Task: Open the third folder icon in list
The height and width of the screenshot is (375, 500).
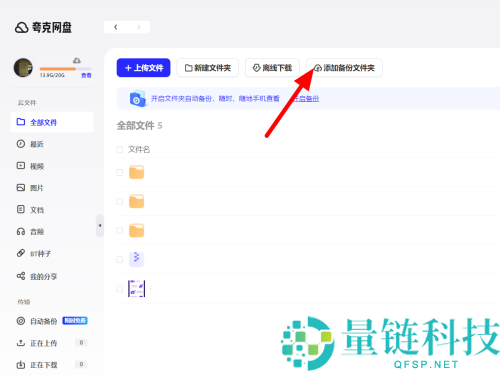Action: [137, 230]
